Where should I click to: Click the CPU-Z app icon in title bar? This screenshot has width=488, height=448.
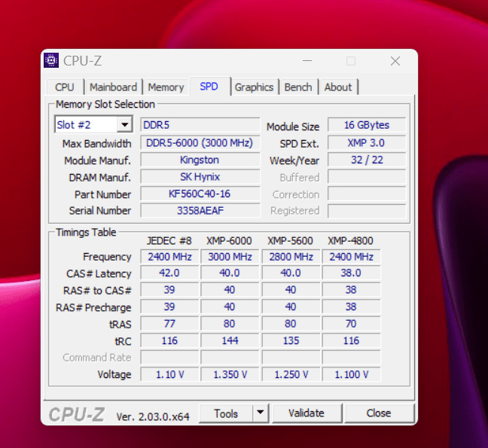pyautogui.click(x=51, y=60)
